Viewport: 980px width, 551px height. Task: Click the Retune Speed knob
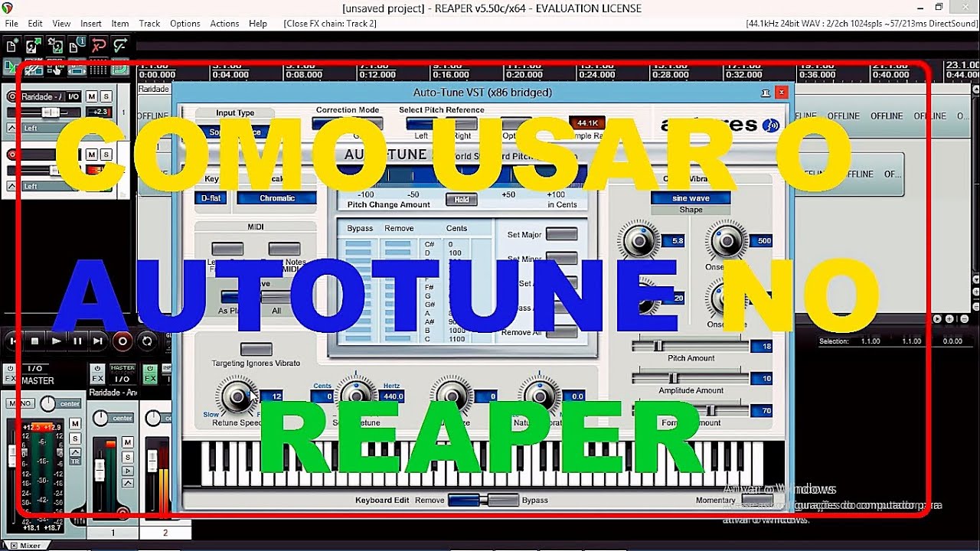click(x=237, y=396)
